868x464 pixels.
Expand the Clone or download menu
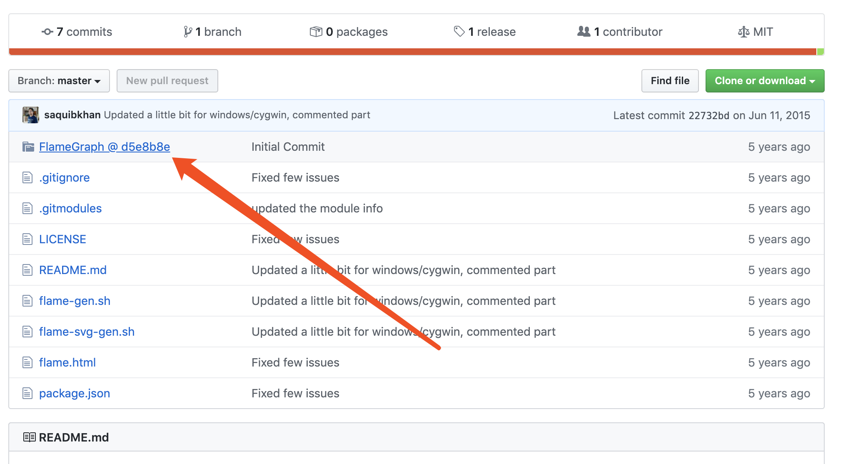765,81
